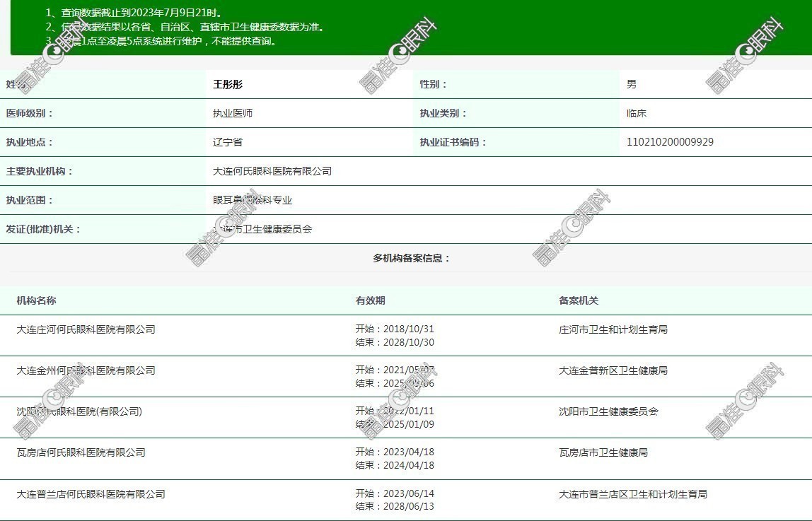Select row 大连金州何氏眼科医院有限公司
Viewport: 812px width, 521px height.
(86, 370)
